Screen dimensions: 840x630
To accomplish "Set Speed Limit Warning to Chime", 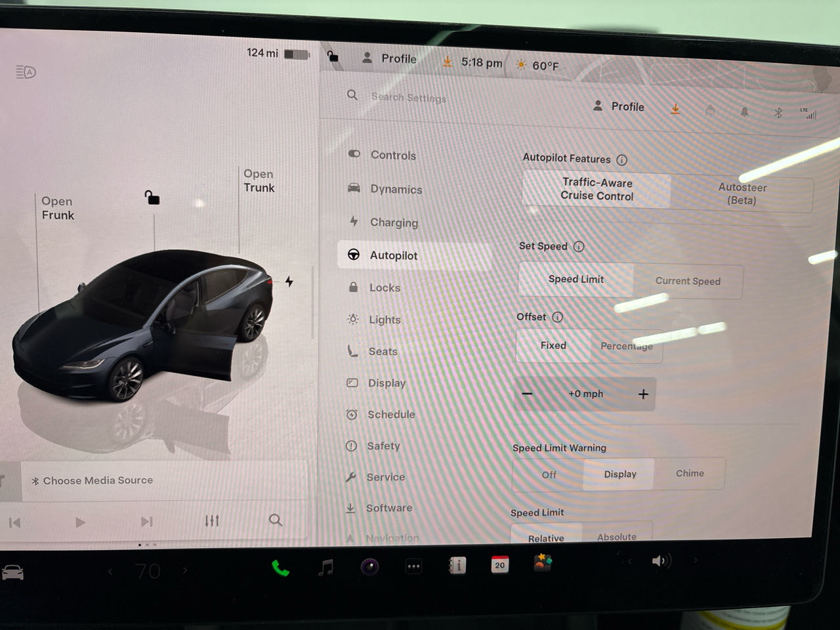I will (x=690, y=473).
